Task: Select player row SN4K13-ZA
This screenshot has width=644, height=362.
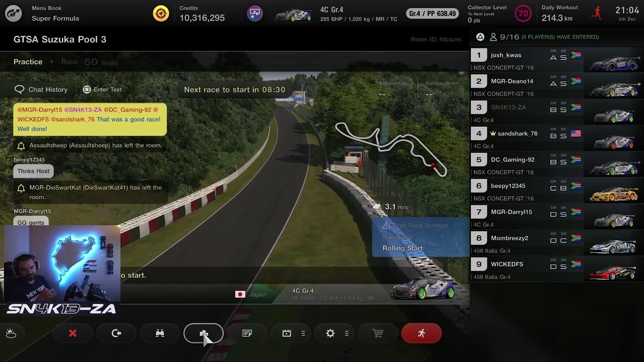Action: (557, 112)
